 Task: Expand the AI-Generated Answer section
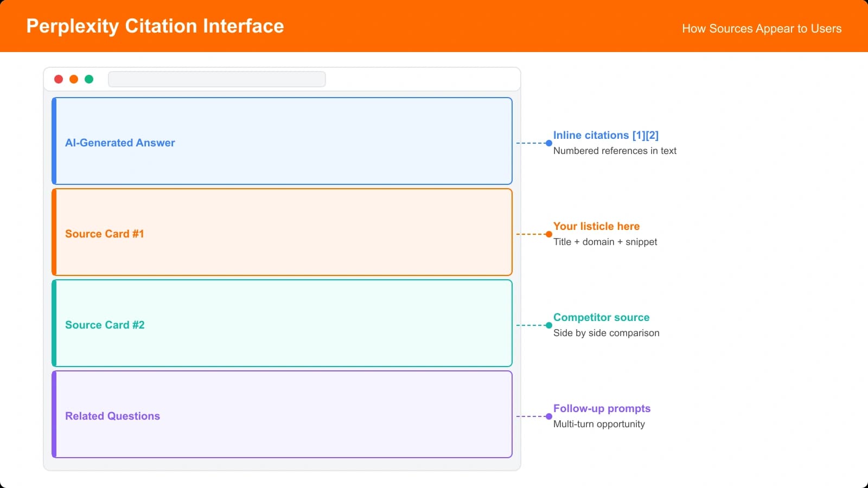click(282, 141)
